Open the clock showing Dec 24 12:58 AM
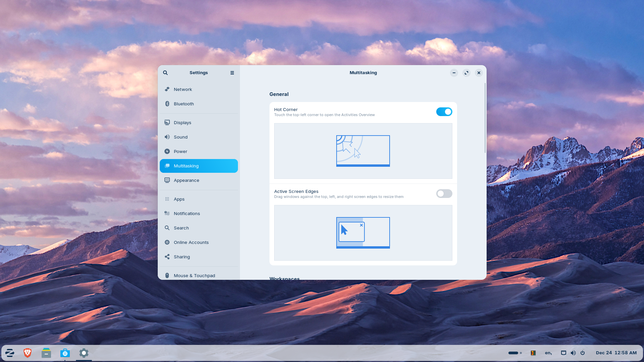The width and height of the screenshot is (644, 362). (616, 353)
